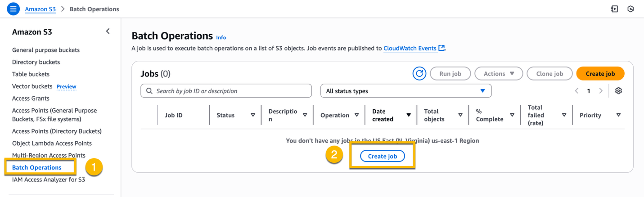Click the Jobs (0) heading
This screenshot has height=197, width=644.
coord(156,74)
